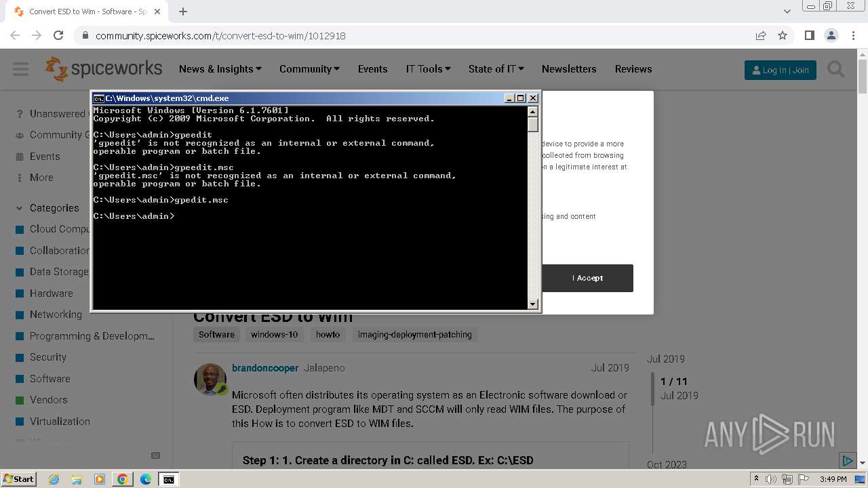This screenshot has width=868, height=488.
Task: Toggle the browser side panel icon
Action: coord(809,35)
